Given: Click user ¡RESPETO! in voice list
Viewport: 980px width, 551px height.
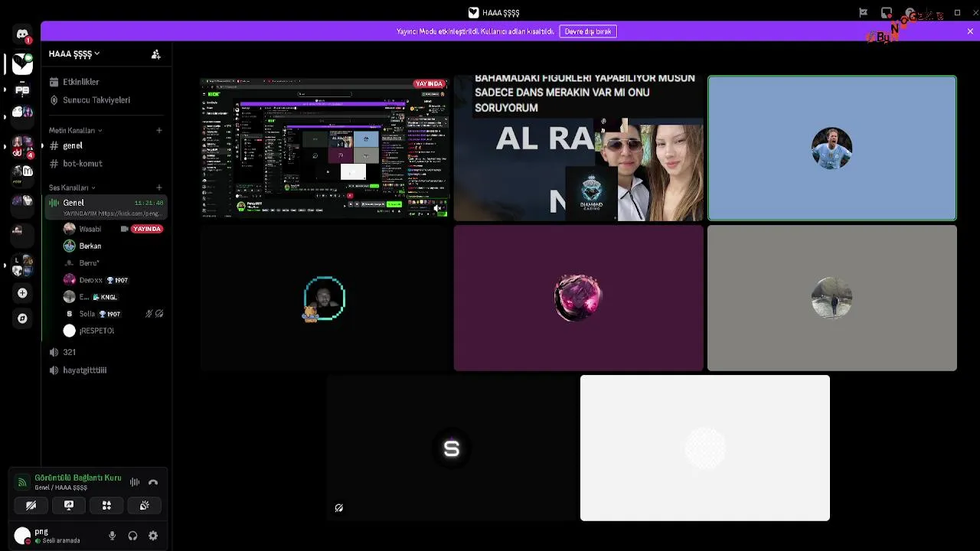Looking at the screenshot, I should pos(96,331).
